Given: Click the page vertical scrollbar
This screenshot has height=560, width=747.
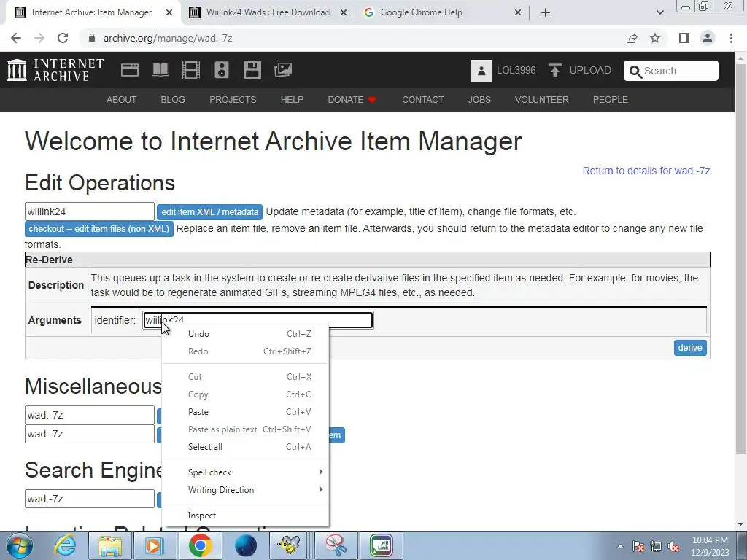Looking at the screenshot, I should coord(741,257).
